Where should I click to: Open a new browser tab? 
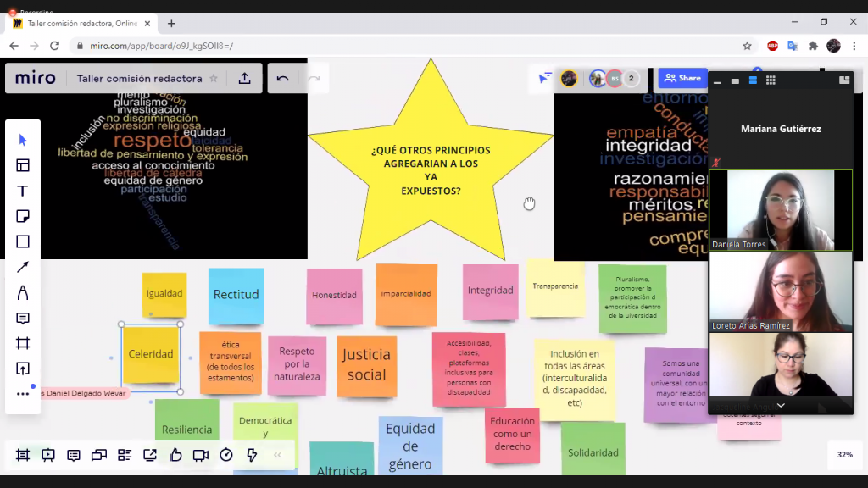(171, 23)
